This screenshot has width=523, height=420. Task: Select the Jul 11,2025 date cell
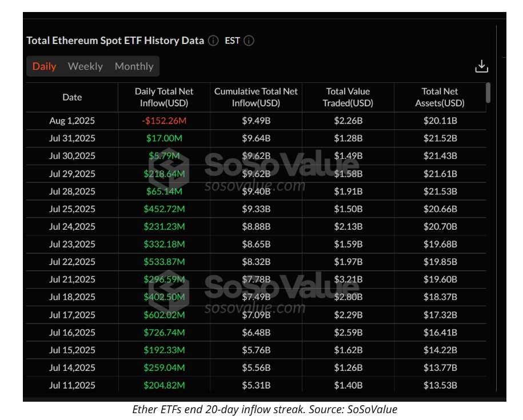point(72,385)
